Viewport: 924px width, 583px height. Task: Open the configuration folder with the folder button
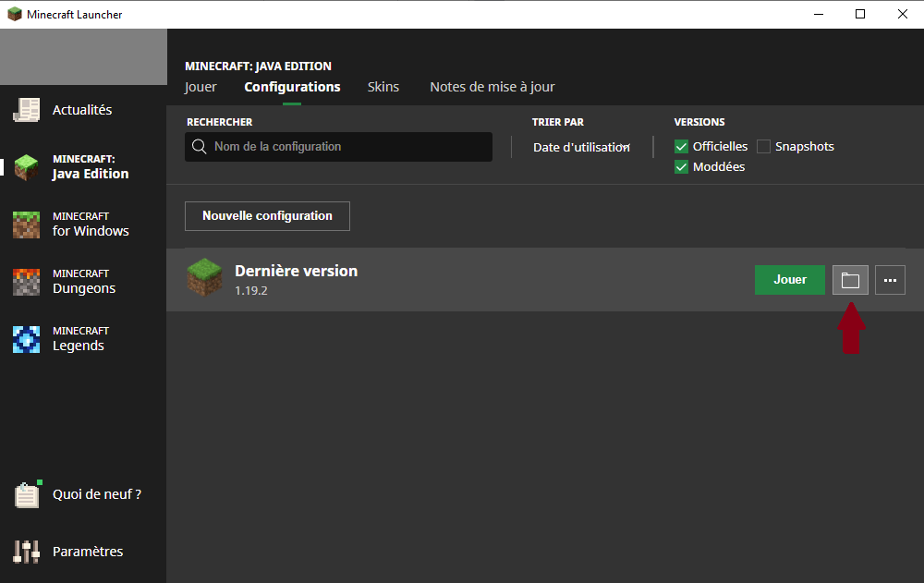(x=850, y=279)
